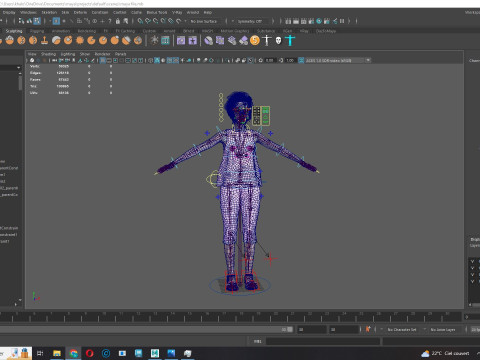Open the Opera browser from the taskbar
This screenshot has width=480, height=360.
pyautogui.click(x=89, y=353)
